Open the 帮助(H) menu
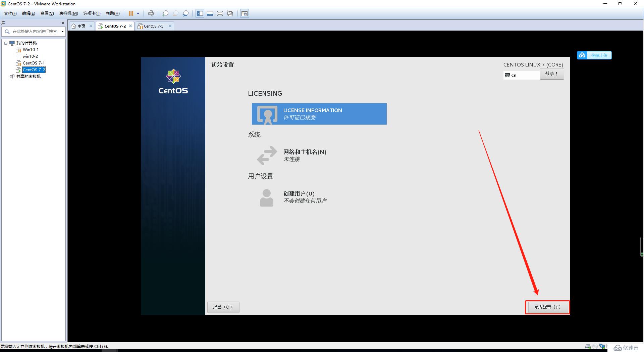Viewport: 644px width, 352px height. pyautogui.click(x=113, y=13)
